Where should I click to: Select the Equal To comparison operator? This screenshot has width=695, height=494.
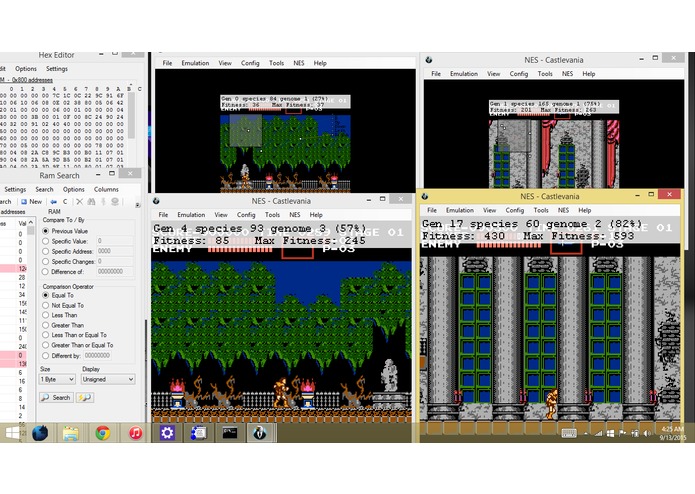46,295
